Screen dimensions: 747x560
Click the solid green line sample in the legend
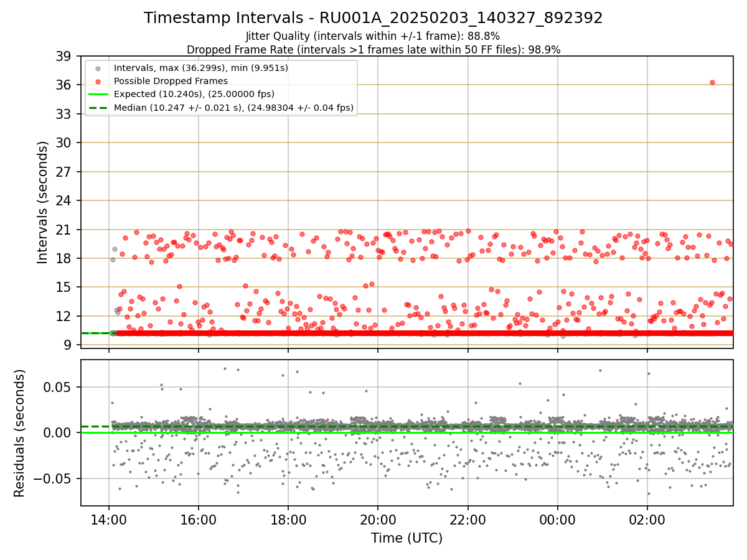click(99, 94)
